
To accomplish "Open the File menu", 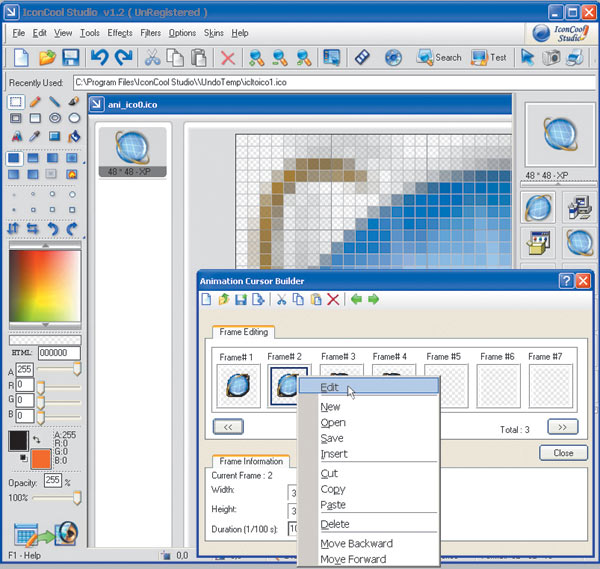I will click(x=18, y=33).
